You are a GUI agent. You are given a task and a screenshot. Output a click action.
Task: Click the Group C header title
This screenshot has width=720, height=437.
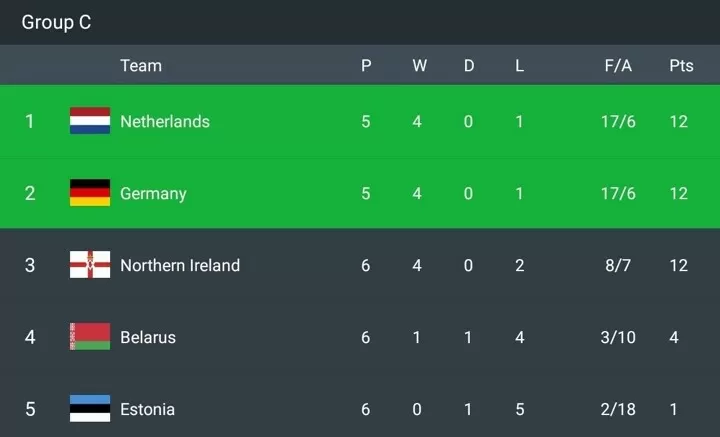coord(56,22)
